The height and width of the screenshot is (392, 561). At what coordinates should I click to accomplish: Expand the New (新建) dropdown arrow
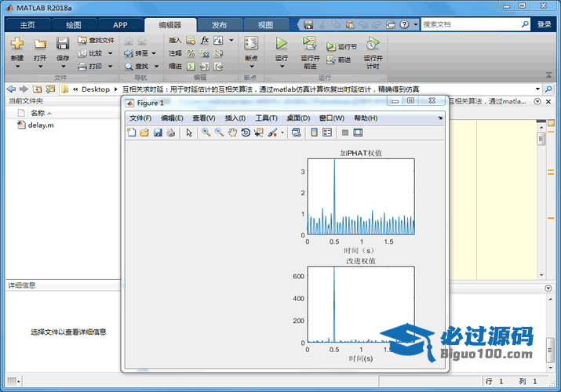tap(17, 67)
